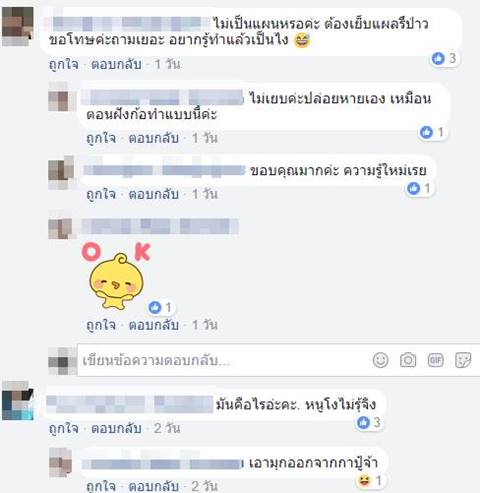Like the 'ขอบคุณมากค่ะ ความรู้ใหม่เรย' reply

[101, 194]
